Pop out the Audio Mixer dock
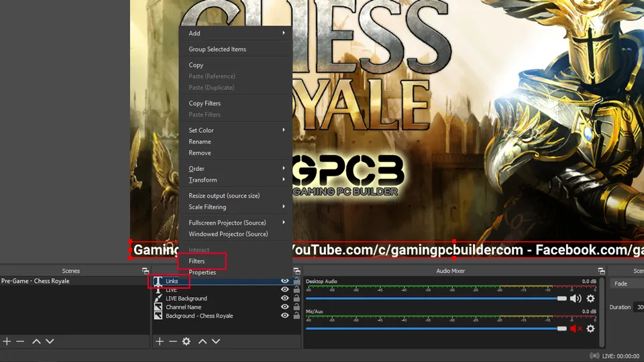This screenshot has height=362, width=644. tap(601, 271)
